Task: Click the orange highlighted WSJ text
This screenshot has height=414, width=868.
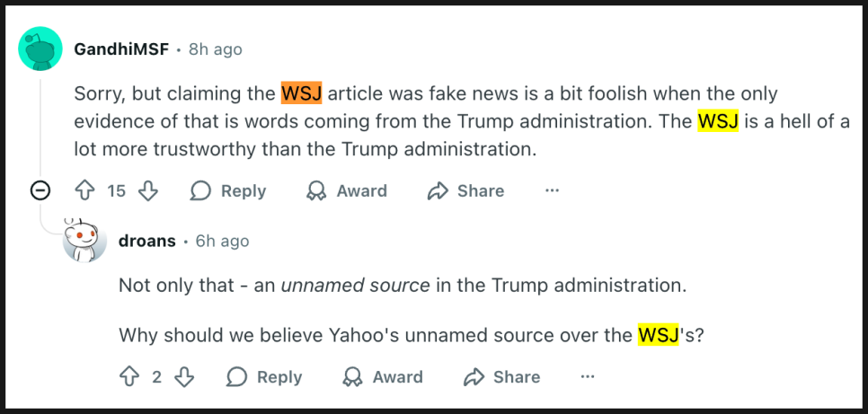Action: pyautogui.click(x=301, y=93)
